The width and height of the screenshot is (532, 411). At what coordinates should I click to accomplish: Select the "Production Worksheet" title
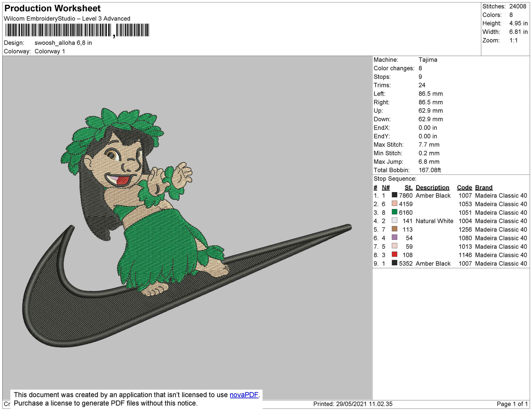pos(52,8)
